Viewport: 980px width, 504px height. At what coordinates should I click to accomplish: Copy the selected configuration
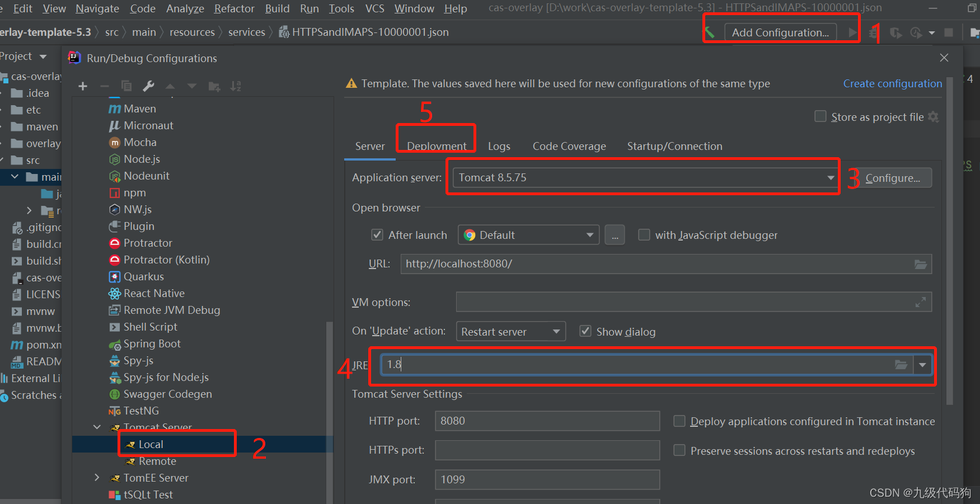(126, 86)
